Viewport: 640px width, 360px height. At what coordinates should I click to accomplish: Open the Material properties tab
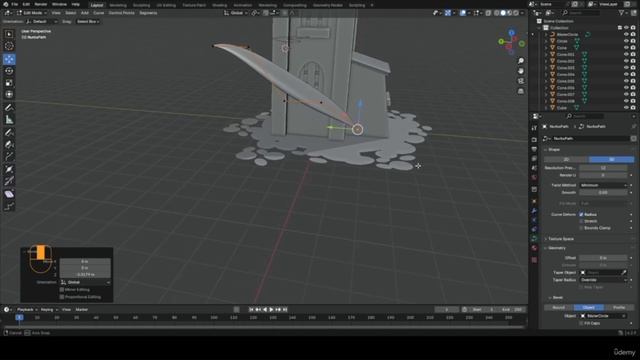point(534,248)
